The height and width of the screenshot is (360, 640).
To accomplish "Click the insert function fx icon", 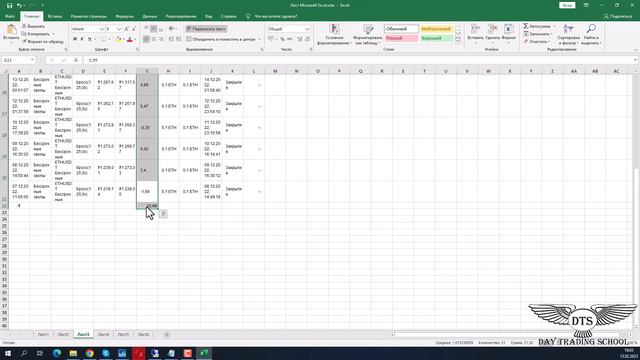I will click(76, 60).
